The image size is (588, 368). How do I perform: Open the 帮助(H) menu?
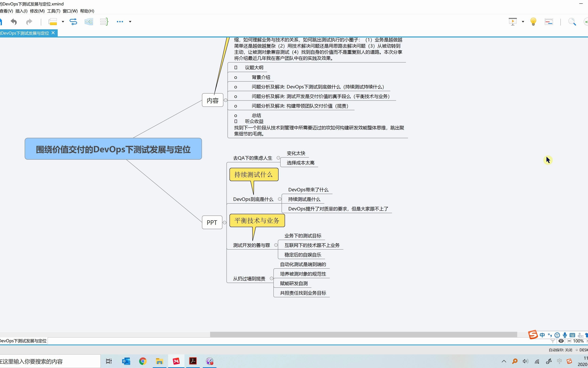coord(87,11)
